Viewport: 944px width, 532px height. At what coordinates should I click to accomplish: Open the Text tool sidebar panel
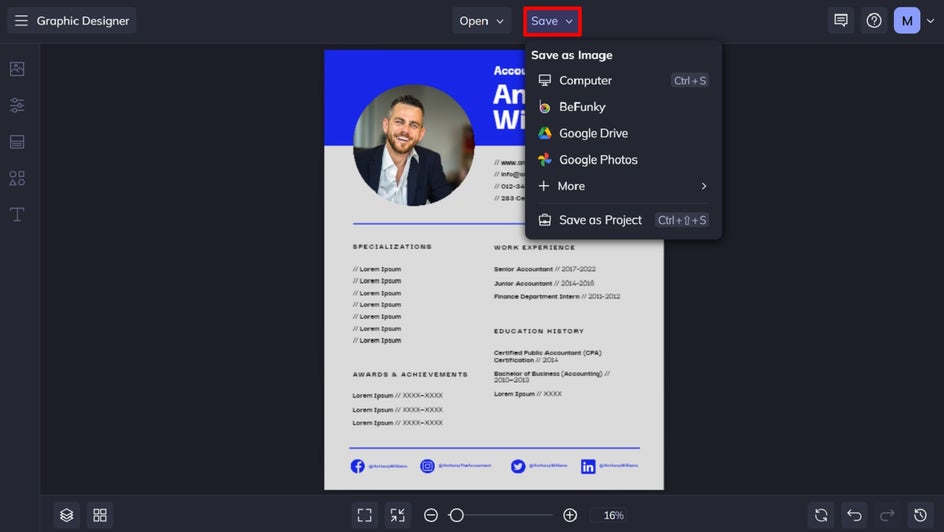pyautogui.click(x=17, y=214)
